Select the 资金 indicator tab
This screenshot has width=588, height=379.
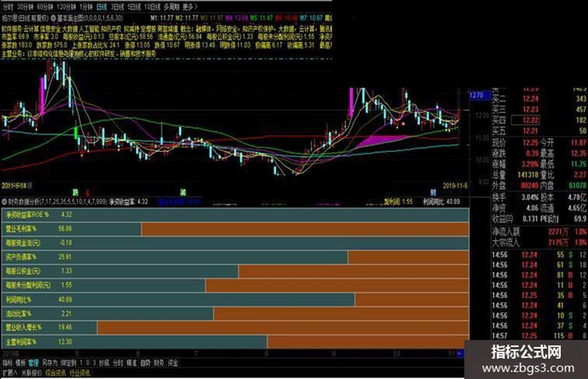(x=172, y=363)
